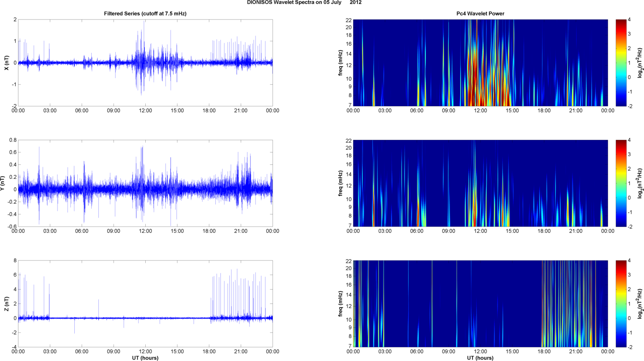Image resolution: width=644 pixels, height=361 pixels.
Task: Click the 'Pc4 Wavelet Power' heading
Action: 480,14
